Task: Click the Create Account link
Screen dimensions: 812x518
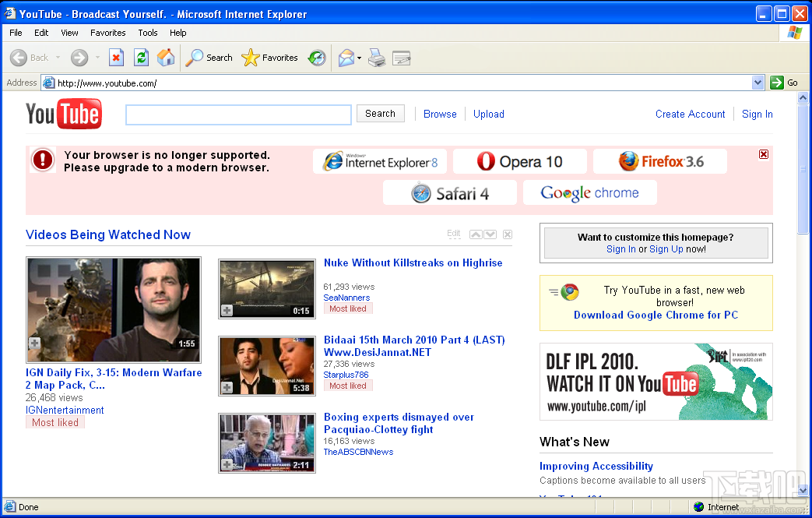Action: click(x=690, y=114)
